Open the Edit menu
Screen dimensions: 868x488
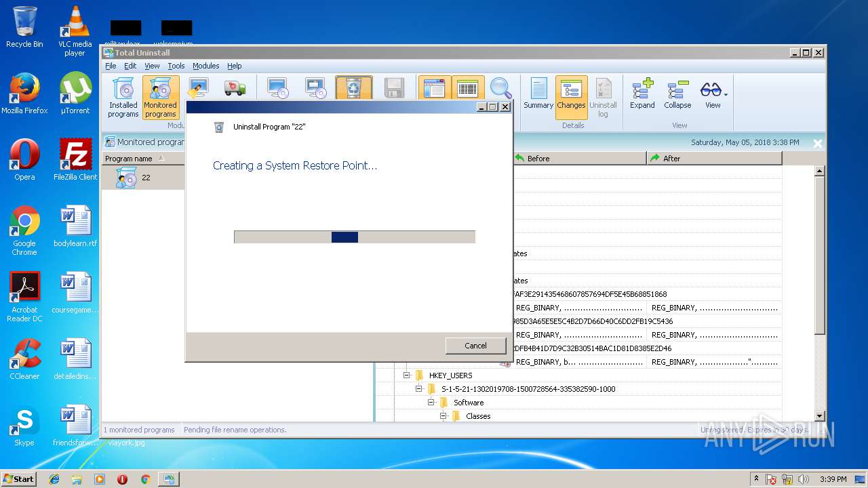(x=130, y=66)
